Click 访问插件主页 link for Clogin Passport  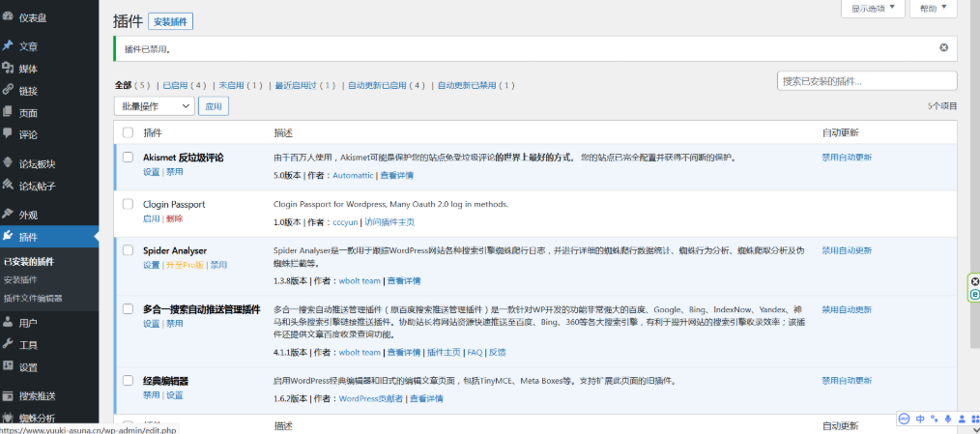click(389, 222)
